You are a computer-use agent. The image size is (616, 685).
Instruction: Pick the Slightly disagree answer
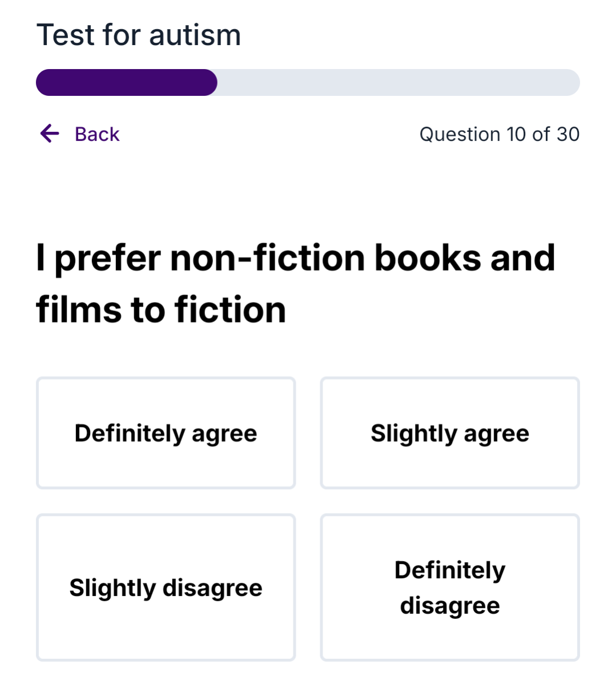166,587
